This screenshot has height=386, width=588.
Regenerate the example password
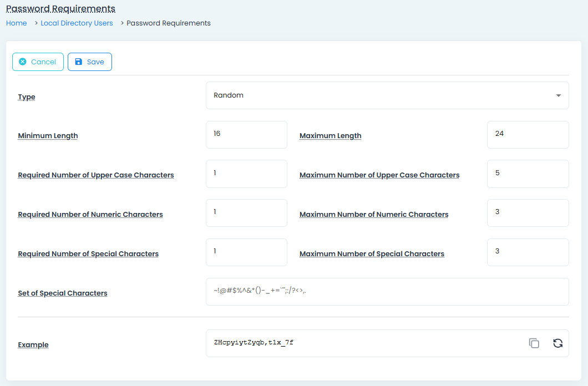(557, 343)
